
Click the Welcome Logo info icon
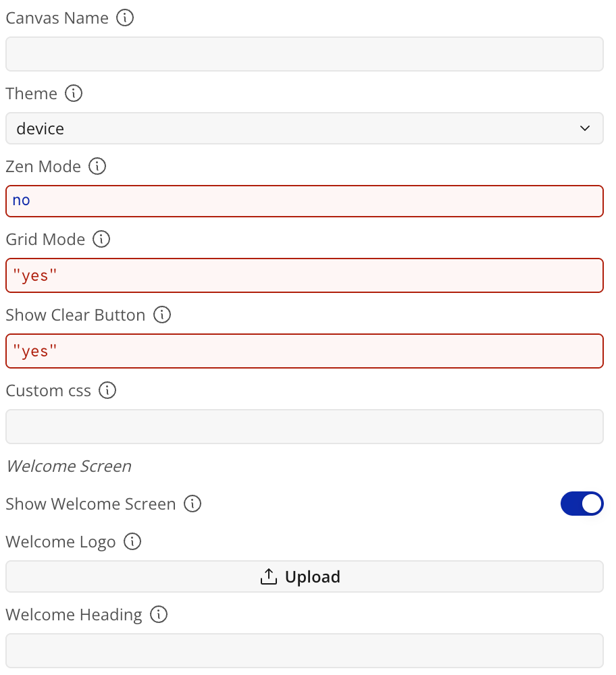(x=132, y=541)
